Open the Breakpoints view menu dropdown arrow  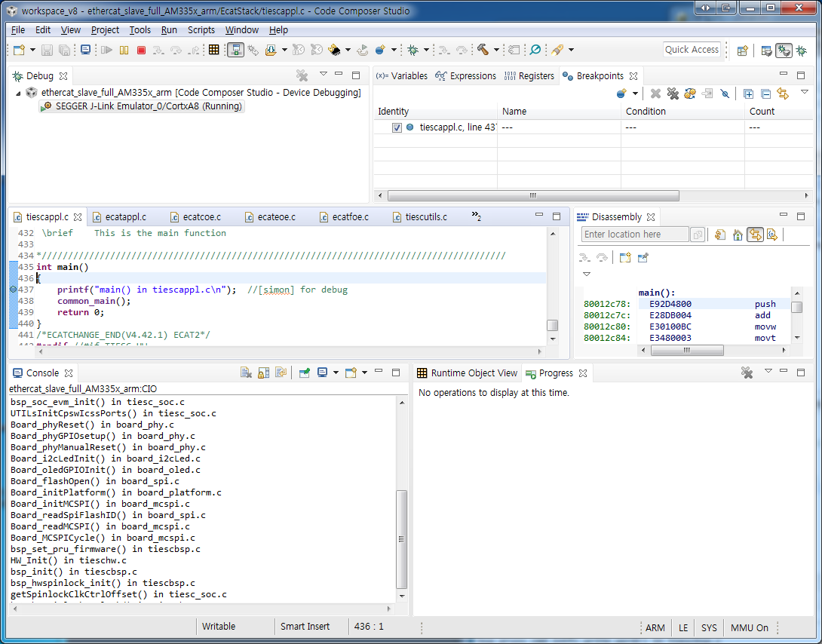[x=805, y=92]
